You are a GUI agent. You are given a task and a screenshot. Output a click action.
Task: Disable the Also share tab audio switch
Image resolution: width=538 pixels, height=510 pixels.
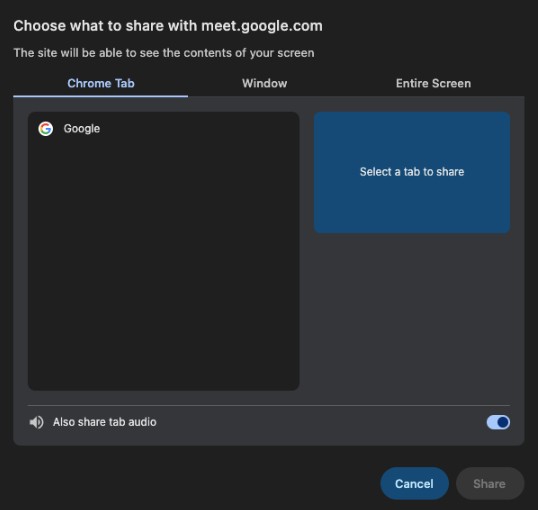tap(498, 422)
